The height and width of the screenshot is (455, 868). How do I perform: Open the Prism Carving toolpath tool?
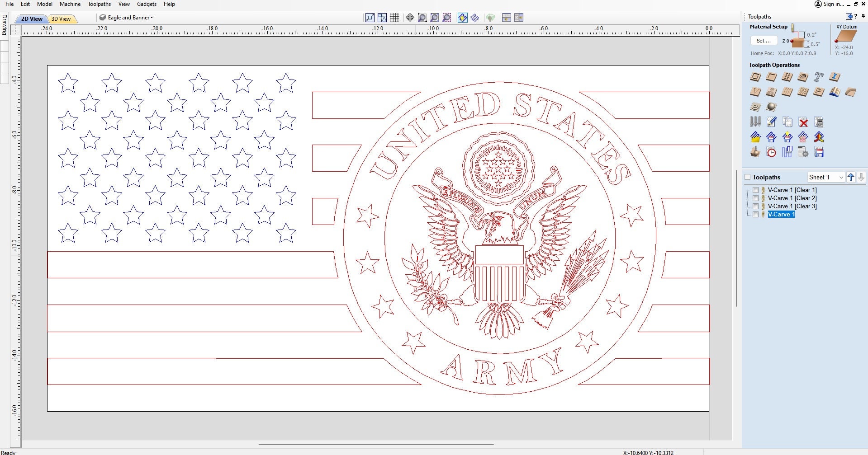pos(819,92)
